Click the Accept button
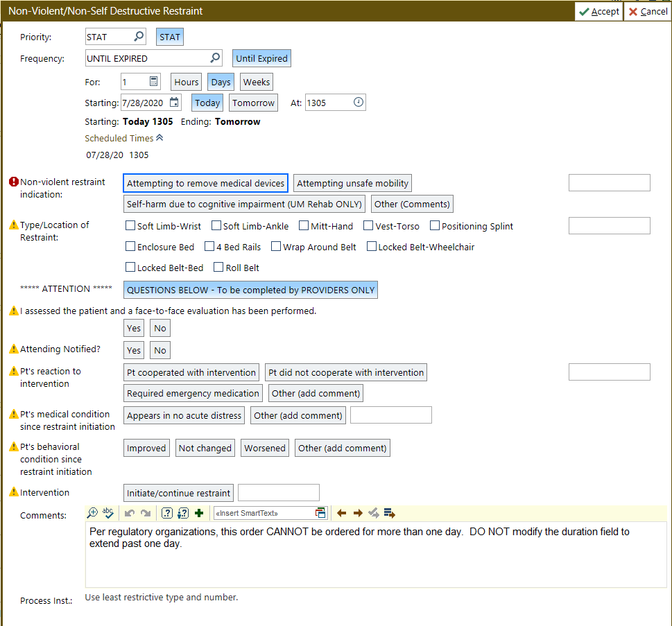The height and width of the screenshot is (626, 672). point(598,12)
